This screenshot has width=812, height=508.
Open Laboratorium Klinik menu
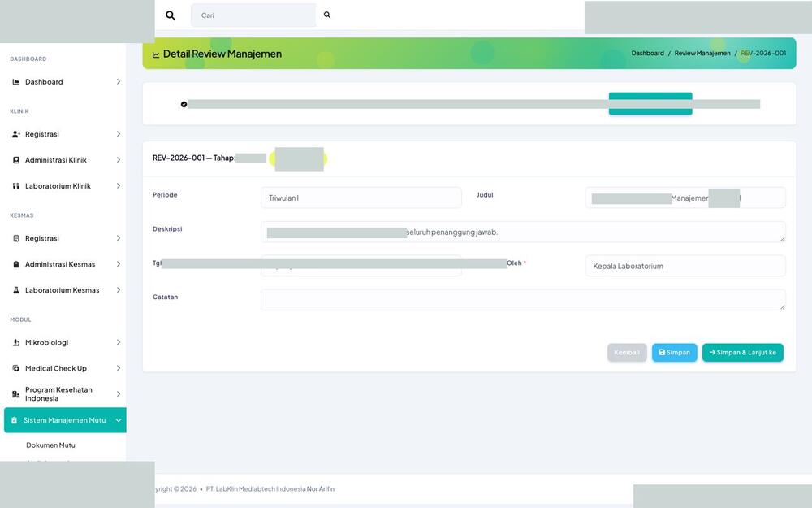tap(65, 186)
